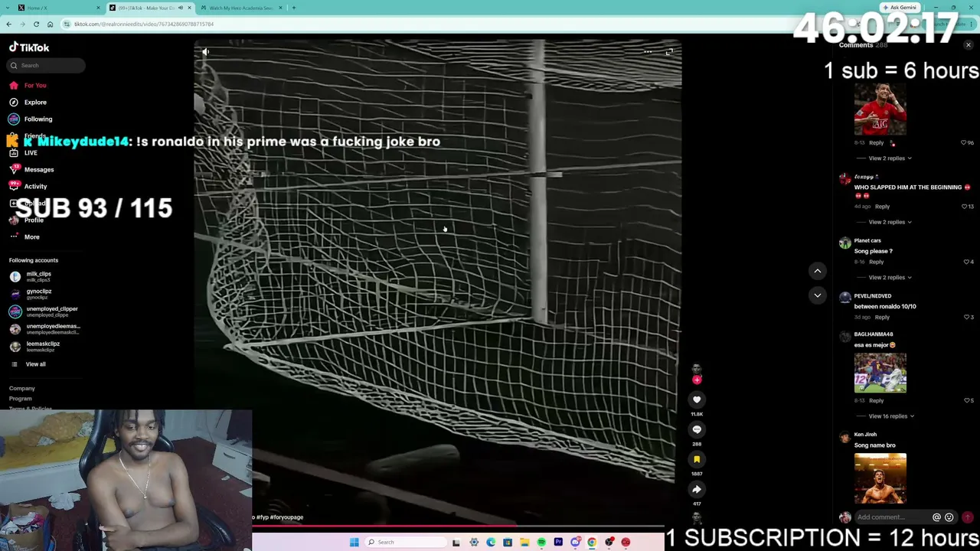Like the WHO SLAPPED HIM comment
This screenshot has height=551, width=980.
964,207
